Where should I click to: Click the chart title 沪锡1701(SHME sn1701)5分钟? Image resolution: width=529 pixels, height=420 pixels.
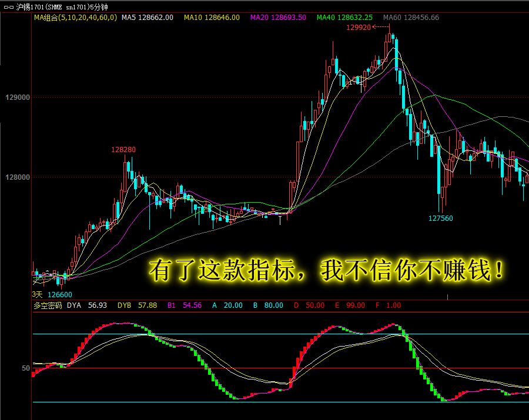(62, 7)
